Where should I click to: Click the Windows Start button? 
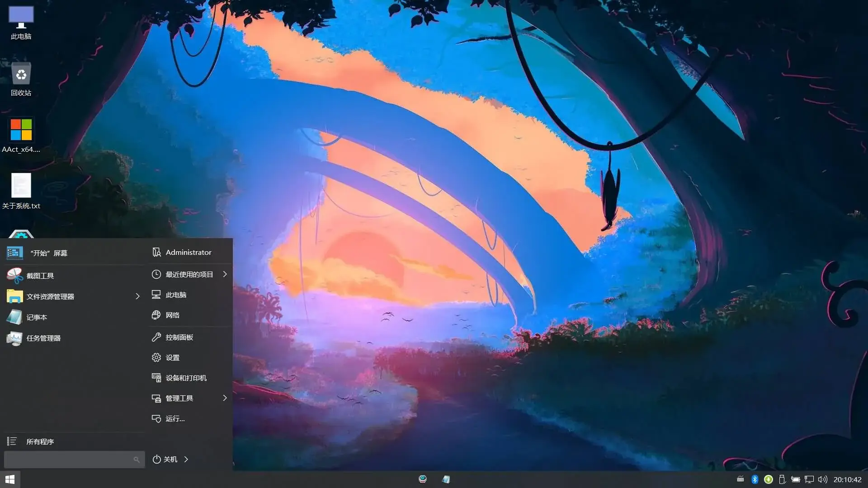tap(10, 479)
